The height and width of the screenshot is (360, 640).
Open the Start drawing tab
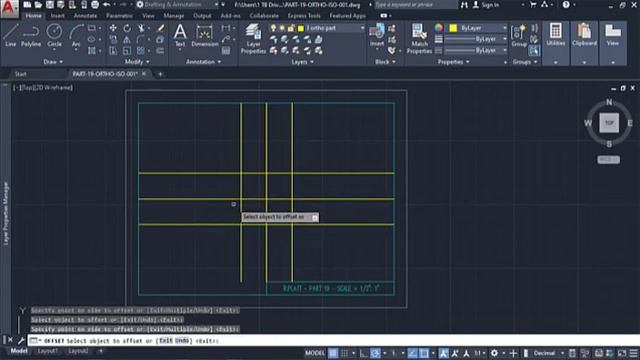[20, 74]
